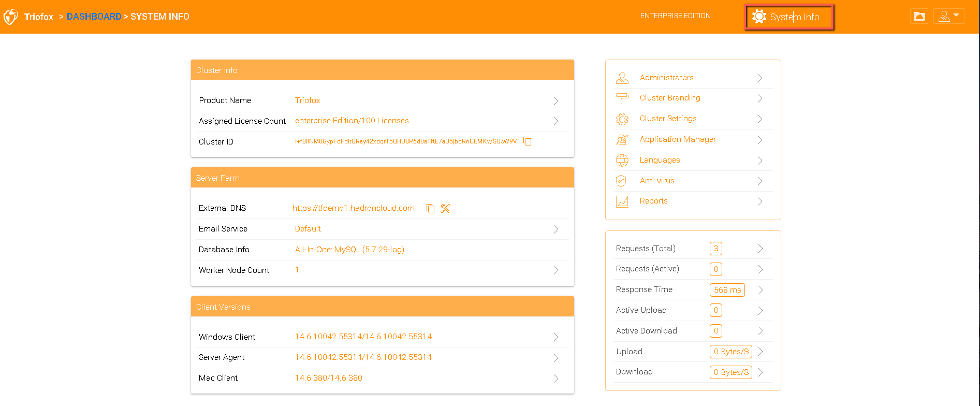980x406 pixels.
Task: Click Upload row chevron
Action: (760, 352)
